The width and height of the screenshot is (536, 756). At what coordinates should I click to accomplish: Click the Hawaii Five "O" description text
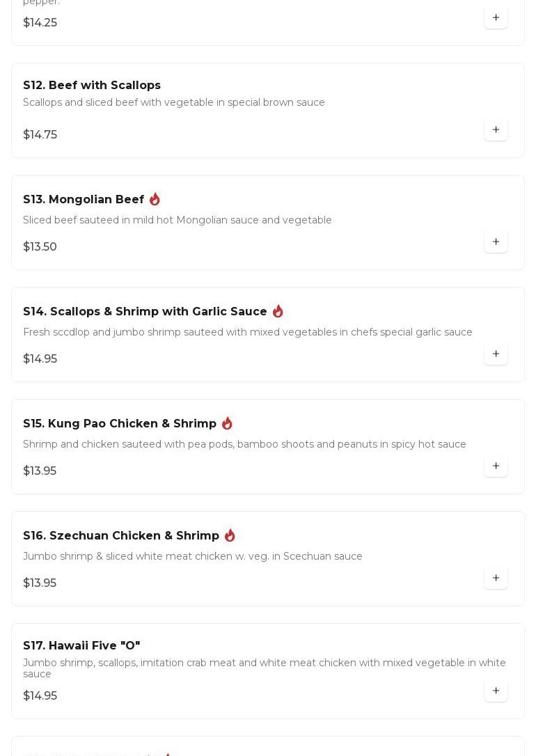(x=265, y=668)
